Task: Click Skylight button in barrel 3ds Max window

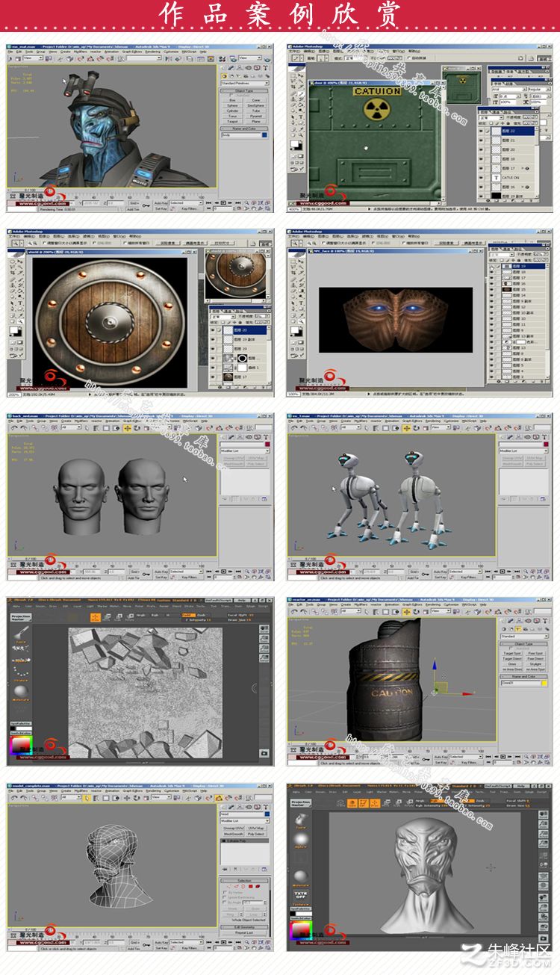Action: 535,664
